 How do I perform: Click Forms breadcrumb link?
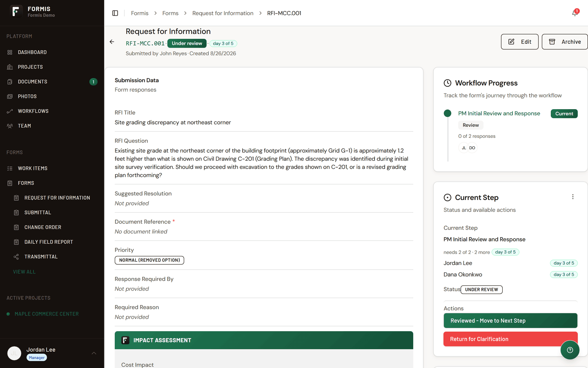(x=170, y=13)
